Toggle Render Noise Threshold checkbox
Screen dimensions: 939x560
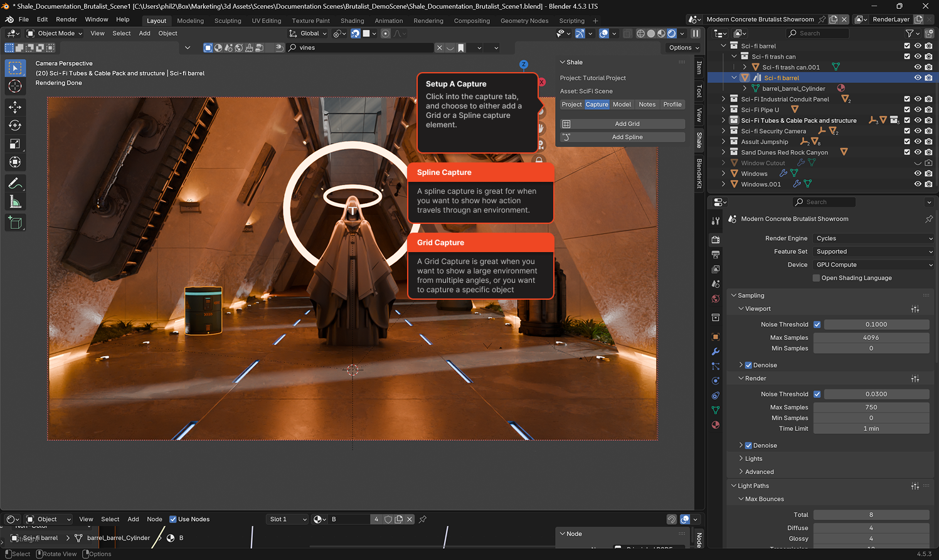tap(817, 394)
